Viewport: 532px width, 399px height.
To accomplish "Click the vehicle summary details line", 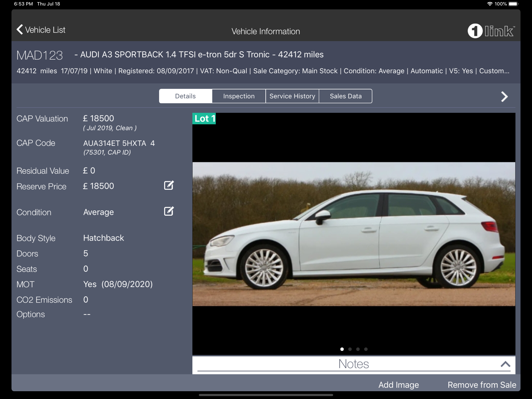I will [263, 71].
